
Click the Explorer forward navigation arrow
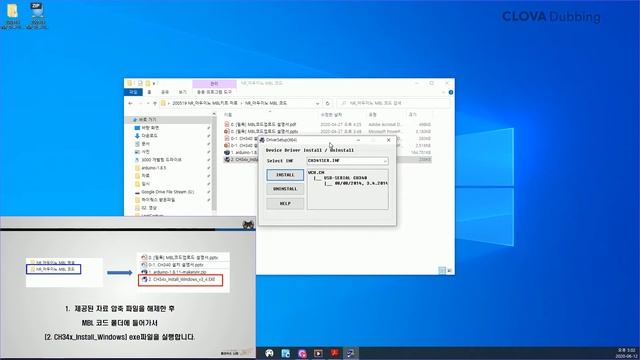click(x=141, y=104)
